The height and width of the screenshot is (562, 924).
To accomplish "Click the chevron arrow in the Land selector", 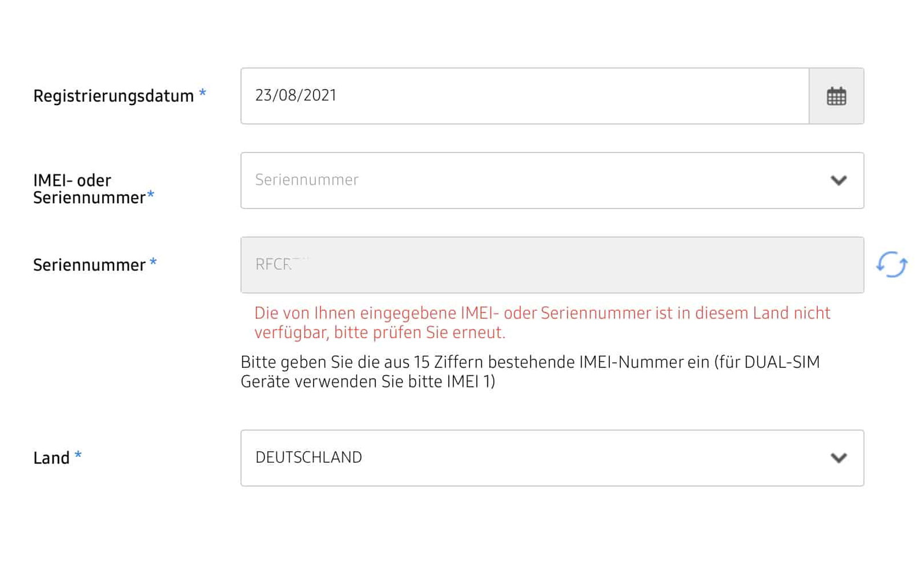I will (838, 457).
